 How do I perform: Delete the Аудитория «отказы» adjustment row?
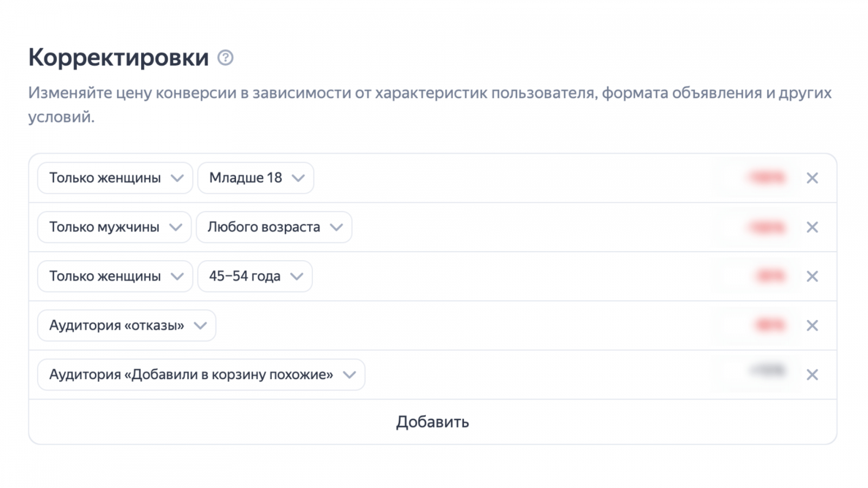(812, 325)
